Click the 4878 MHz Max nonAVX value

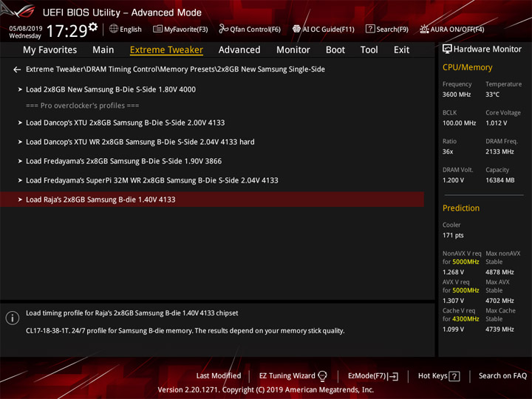coord(499,272)
